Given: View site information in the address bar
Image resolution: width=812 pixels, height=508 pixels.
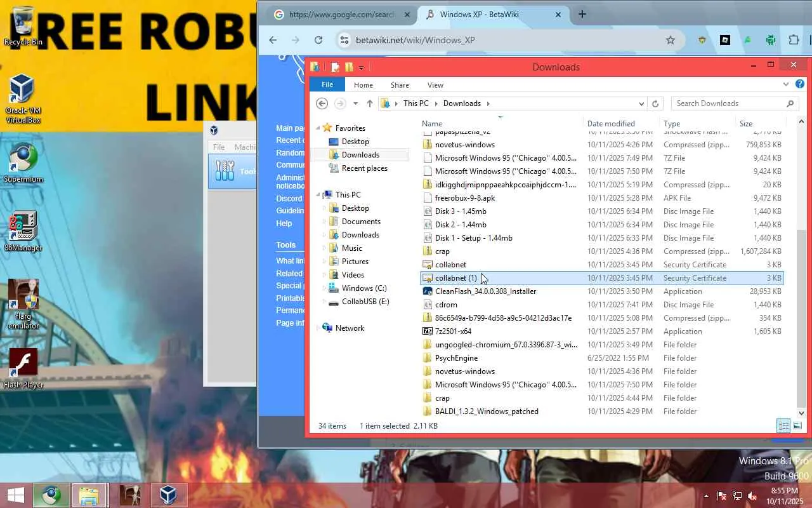Looking at the screenshot, I should tap(344, 40).
